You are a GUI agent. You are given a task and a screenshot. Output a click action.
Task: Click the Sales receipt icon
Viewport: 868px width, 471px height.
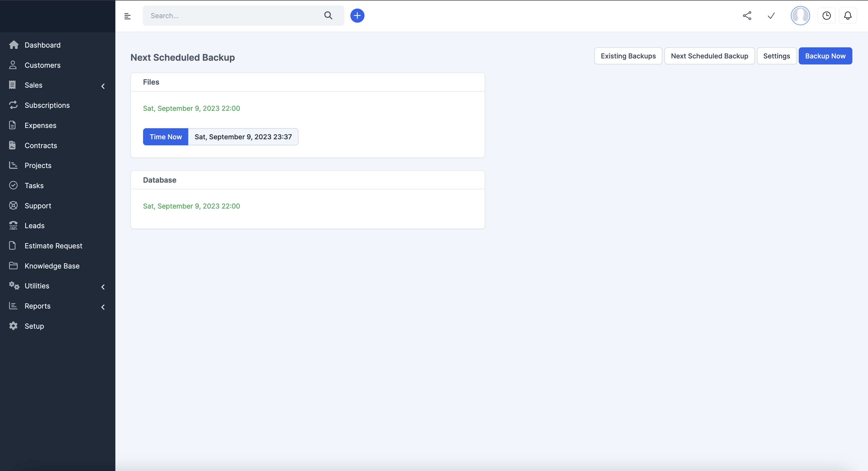(x=12, y=85)
